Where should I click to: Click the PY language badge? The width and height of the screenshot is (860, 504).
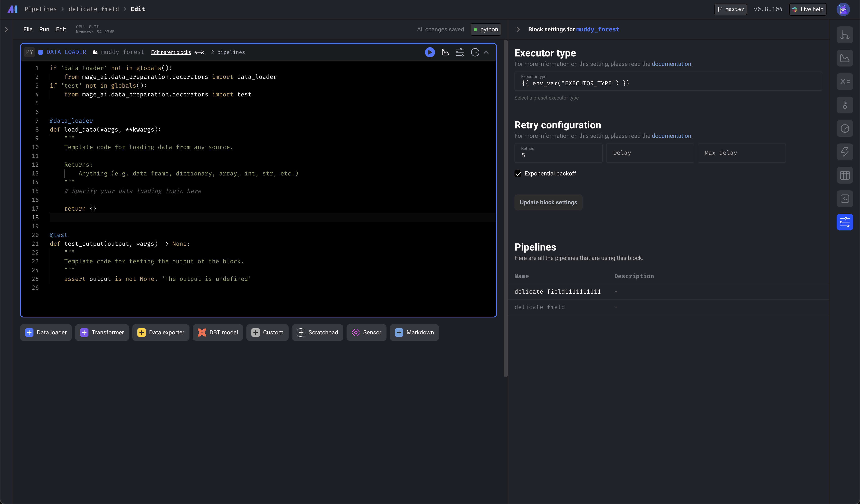click(x=30, y=52)
